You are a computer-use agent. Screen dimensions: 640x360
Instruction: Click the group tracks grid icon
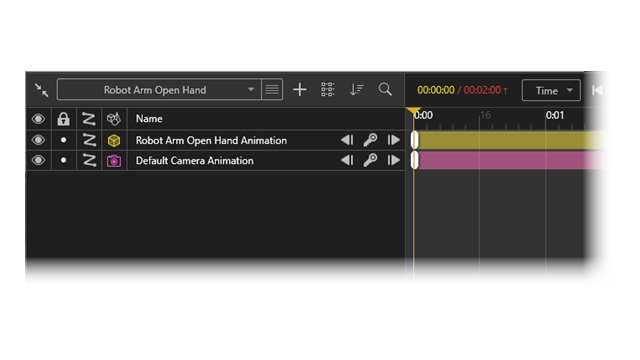[x=327, y=89]
